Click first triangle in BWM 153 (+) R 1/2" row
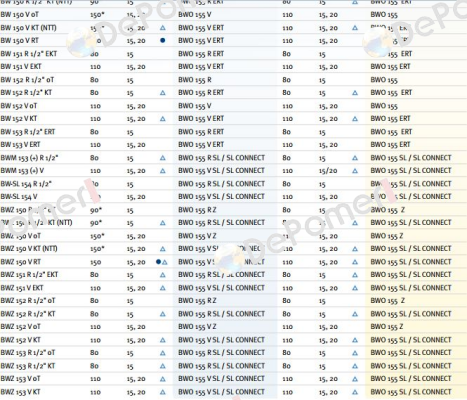Image resolution: width=467 pixels, height=400 pixels. click(x=163, y=158)
